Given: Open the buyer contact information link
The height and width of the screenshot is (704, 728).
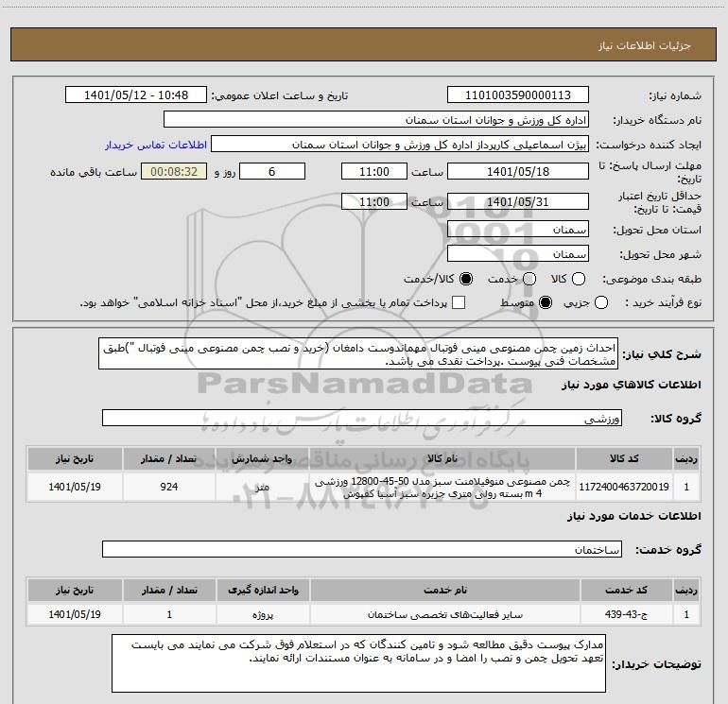Looking at the screenshot, I should tap(156, 145).
